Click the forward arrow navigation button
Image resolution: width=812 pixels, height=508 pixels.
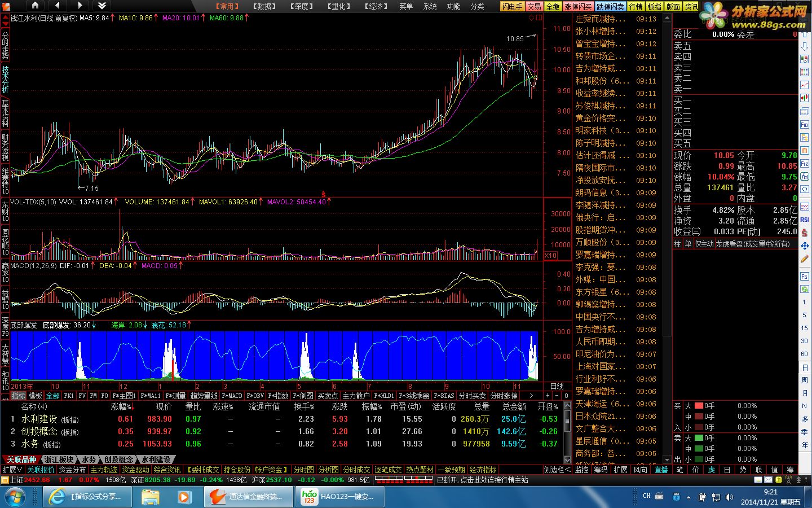tap(80, 6)
